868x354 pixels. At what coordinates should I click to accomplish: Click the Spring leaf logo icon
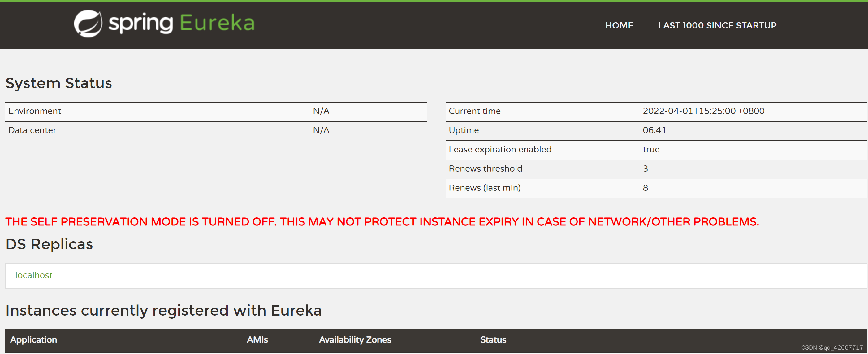[88, 23]
